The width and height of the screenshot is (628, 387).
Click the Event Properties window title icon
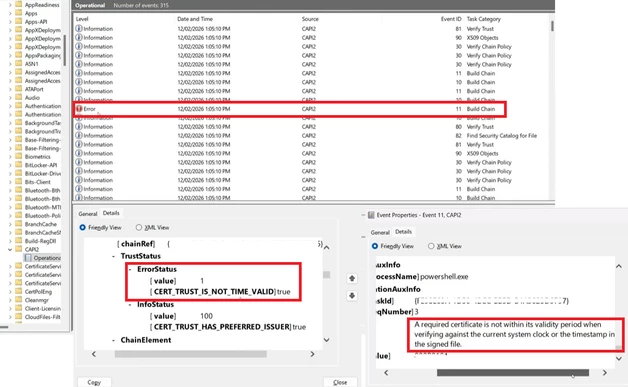point(371,215)
